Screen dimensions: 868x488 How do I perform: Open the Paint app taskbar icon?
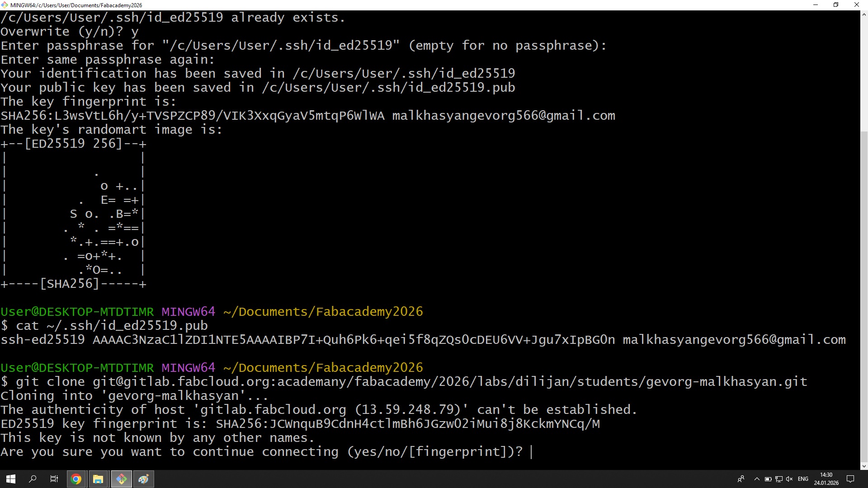click(x=144, y=479)
